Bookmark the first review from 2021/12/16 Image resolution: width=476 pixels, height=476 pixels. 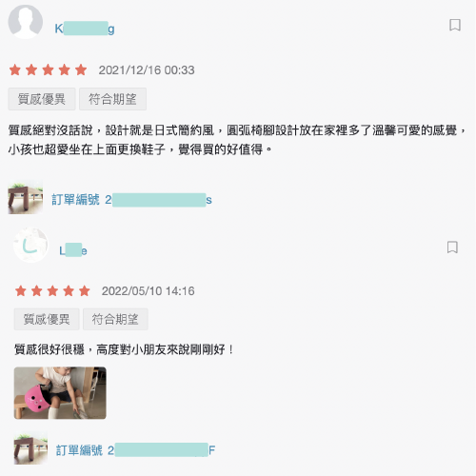coord(455,25)
